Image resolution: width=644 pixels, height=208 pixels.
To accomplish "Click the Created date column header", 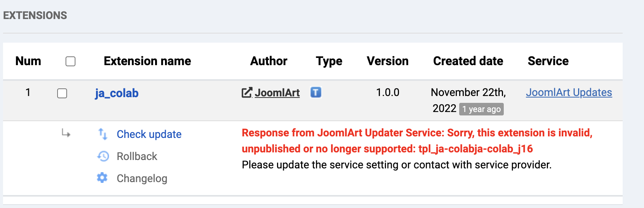I will point(468,61).
